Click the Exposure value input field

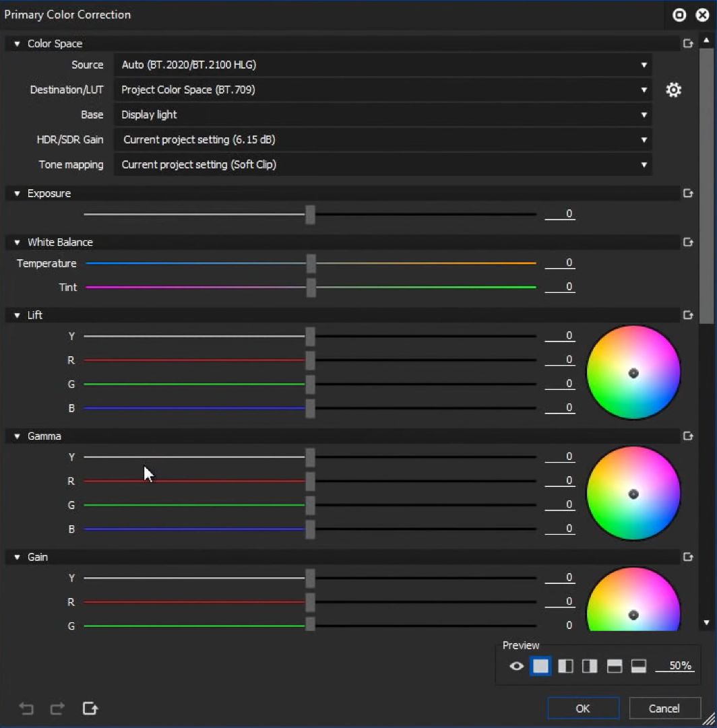click(x=560, y=214)
